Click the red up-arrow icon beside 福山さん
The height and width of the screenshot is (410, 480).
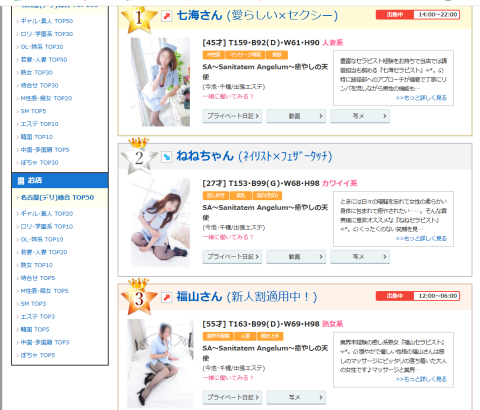[x=166, y=297]
